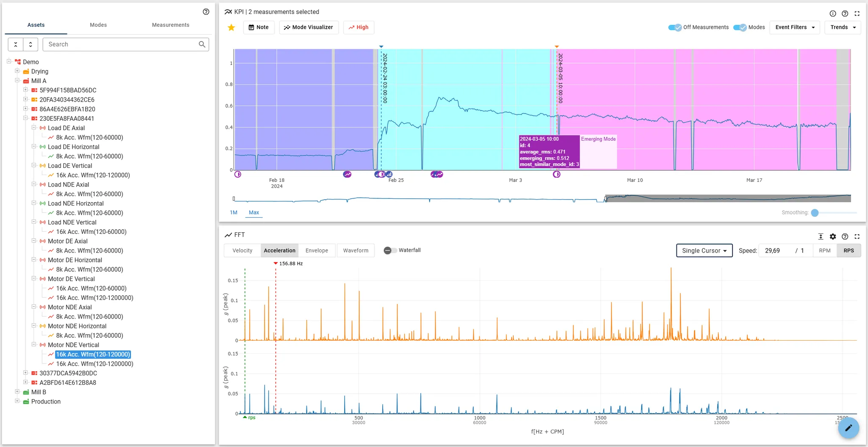Image resolution: width=868 pixels, height=447 pixels.
Task: Select the Envelope FFT tab
Action: 317,250
